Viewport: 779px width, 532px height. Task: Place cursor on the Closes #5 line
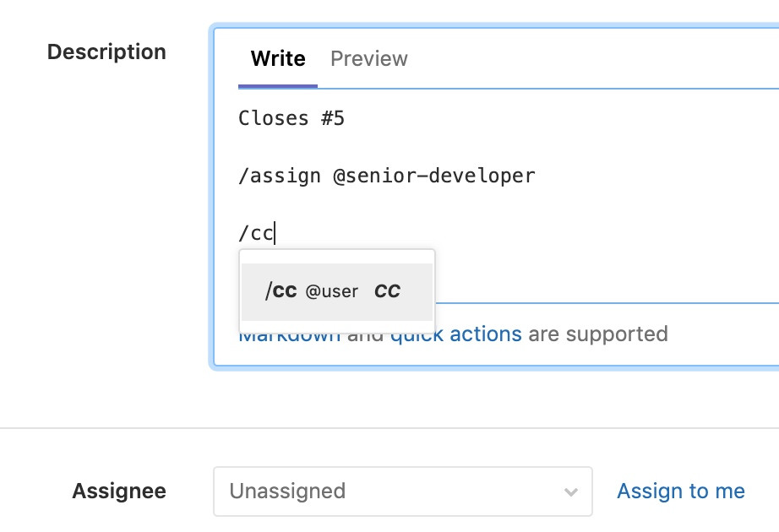pos(291,119)
